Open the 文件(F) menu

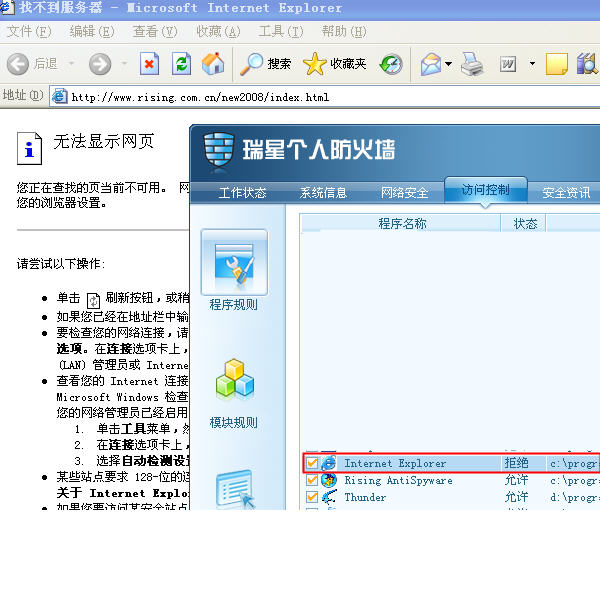(x=29, y=31)
